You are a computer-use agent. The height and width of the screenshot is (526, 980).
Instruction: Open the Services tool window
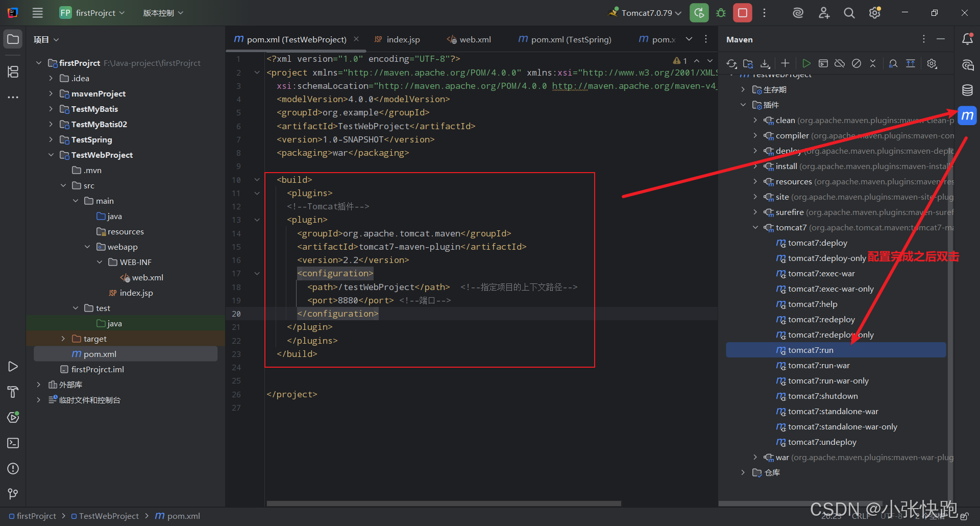pos(13,417)
